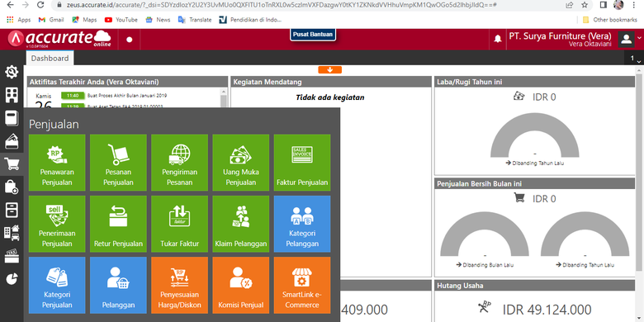Open the Maps bookmark

point(84,20)
